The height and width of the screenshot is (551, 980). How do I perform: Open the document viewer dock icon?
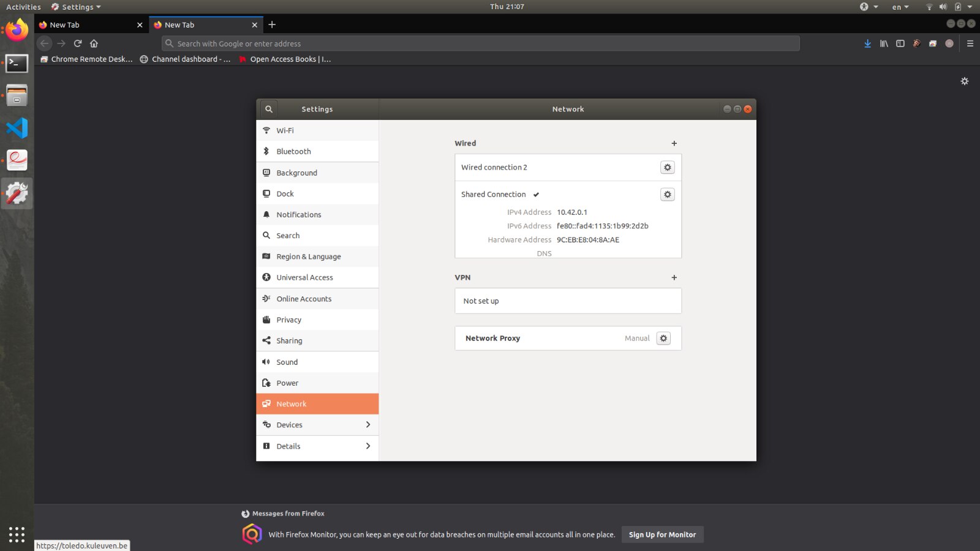pyautogui.click(x=17, y=160)
